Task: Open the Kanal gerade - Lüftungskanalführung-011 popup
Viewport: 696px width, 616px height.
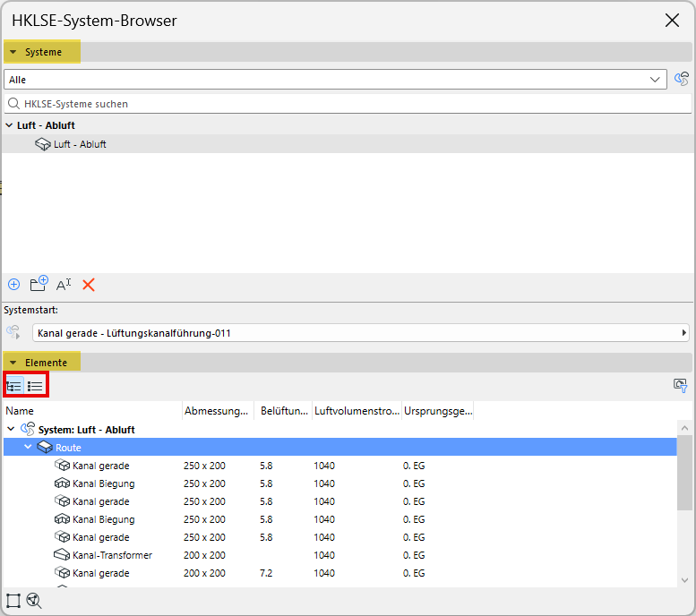Action: [x=360, y=333]
